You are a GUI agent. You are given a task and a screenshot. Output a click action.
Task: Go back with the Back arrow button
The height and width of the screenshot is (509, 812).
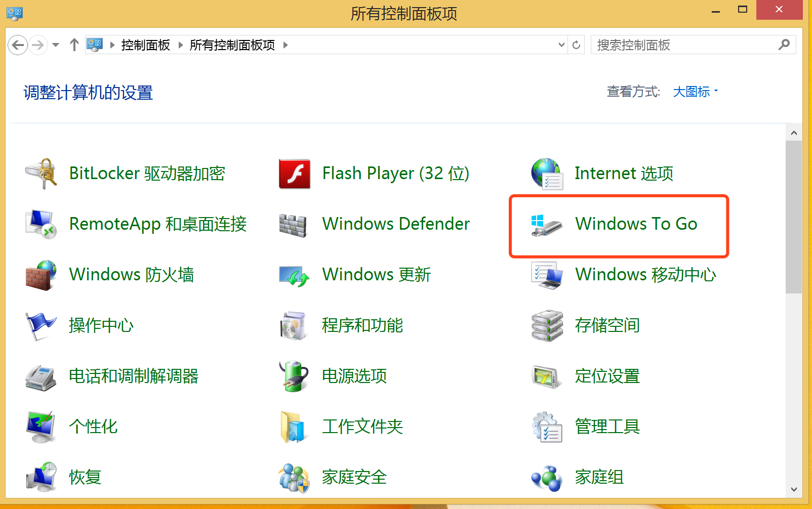click(18, 45)
